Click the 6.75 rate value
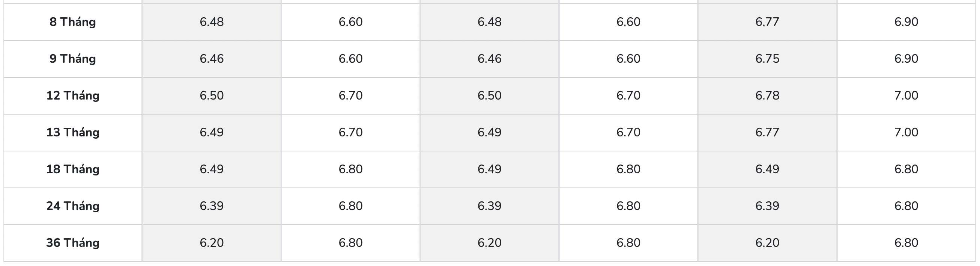980x266 pixels. (767, 59)
